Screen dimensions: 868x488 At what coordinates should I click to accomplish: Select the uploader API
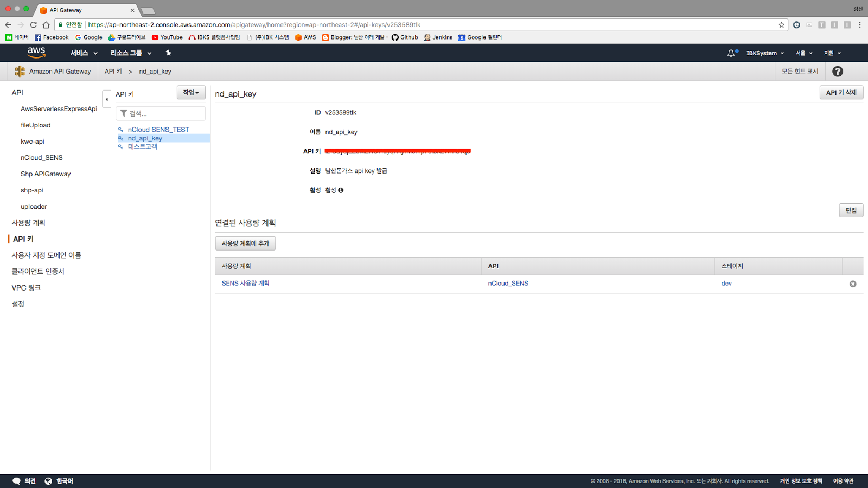pos(34,207)
